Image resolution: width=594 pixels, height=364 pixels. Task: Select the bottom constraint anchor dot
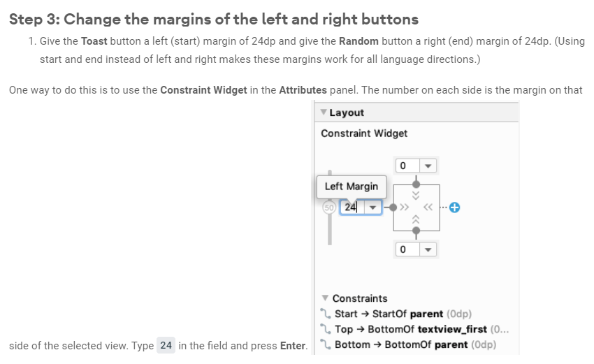coord(416,231)
